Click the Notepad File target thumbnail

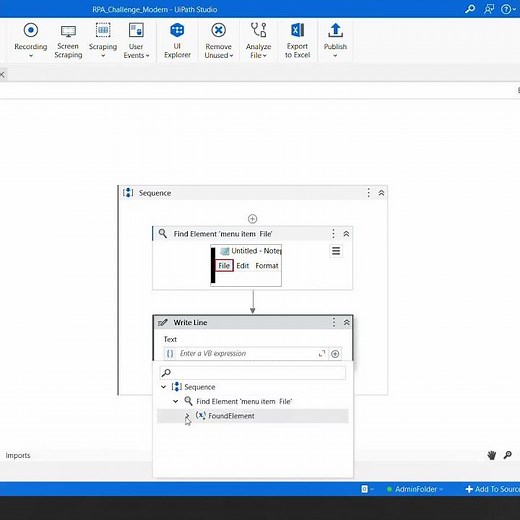pos(246,265)
